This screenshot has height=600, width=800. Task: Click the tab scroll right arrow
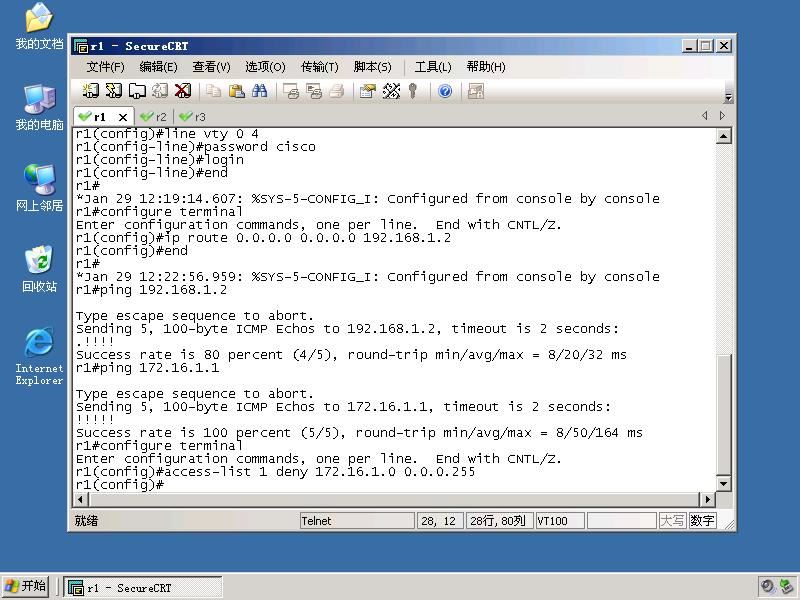point(722,116)
